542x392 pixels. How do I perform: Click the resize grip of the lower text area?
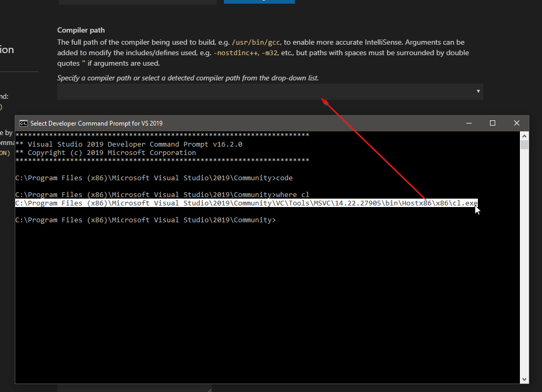point(209,390)
